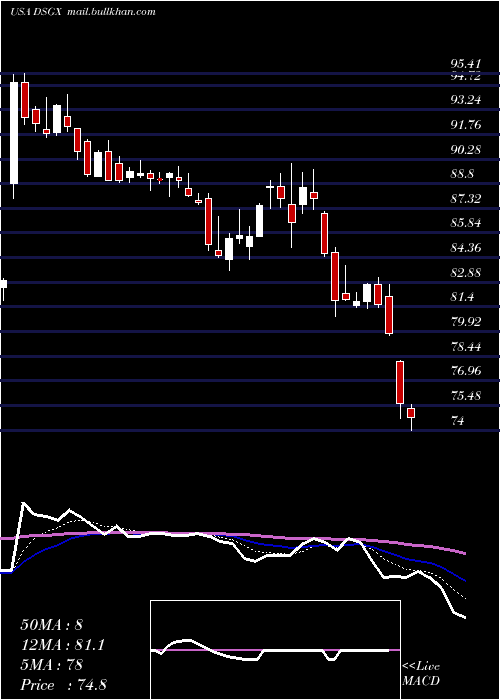Screen dimensions: 500x700
Task: Click the 79.92 price axis label
Action: 466,322
